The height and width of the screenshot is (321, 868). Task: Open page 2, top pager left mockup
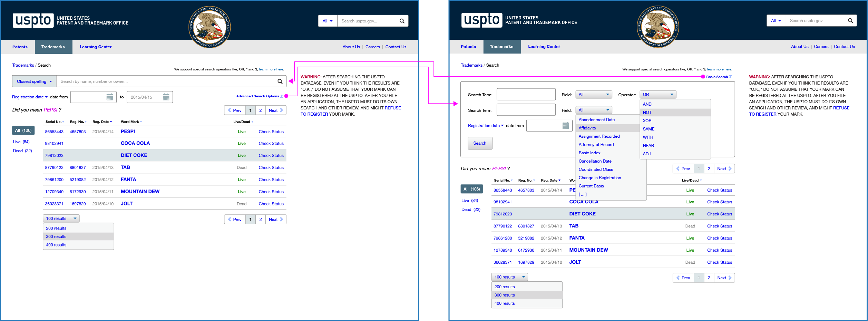click(261, 110)
